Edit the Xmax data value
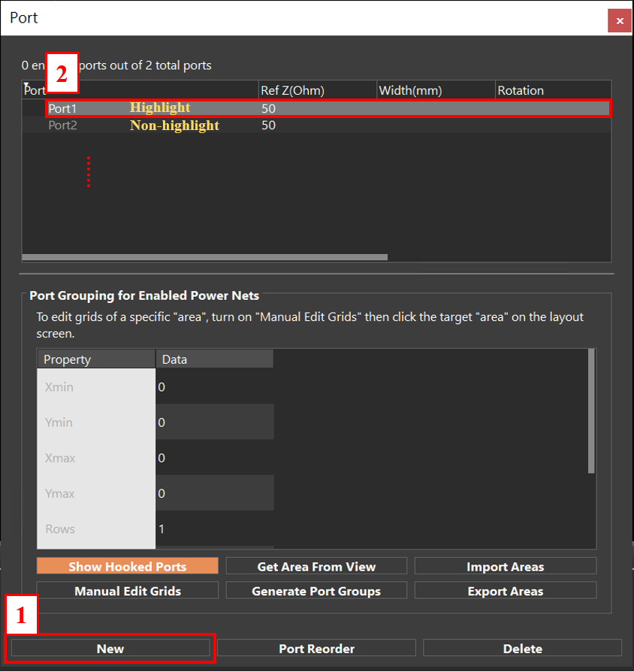The image size is (634, 672). [x=215, y=458]
